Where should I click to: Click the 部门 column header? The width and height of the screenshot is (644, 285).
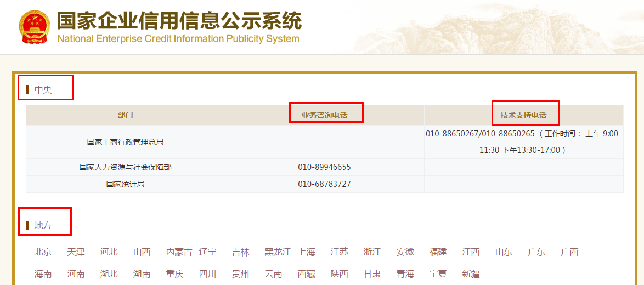125,115
